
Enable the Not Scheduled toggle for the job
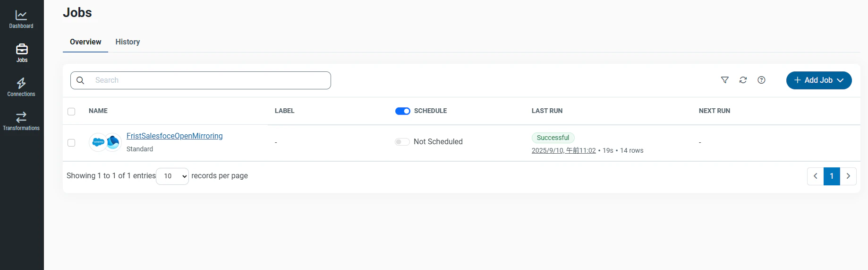[x=402, y=142]
